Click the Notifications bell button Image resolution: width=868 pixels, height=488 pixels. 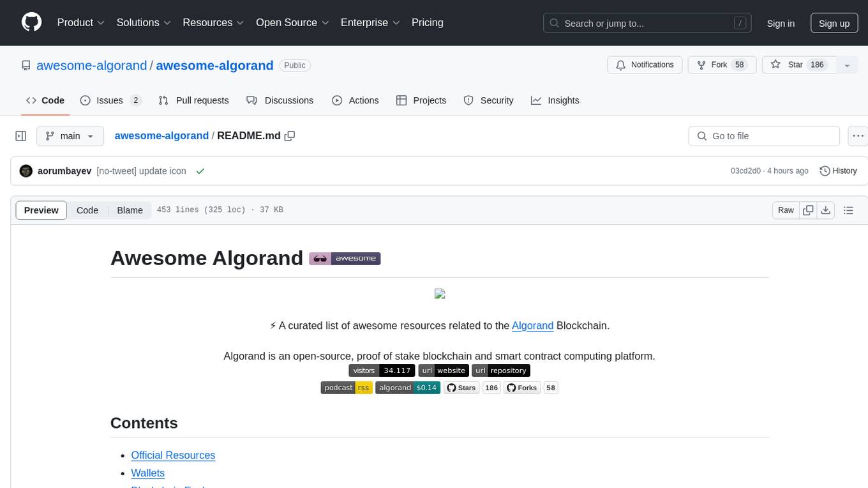[x=645, y=65]
